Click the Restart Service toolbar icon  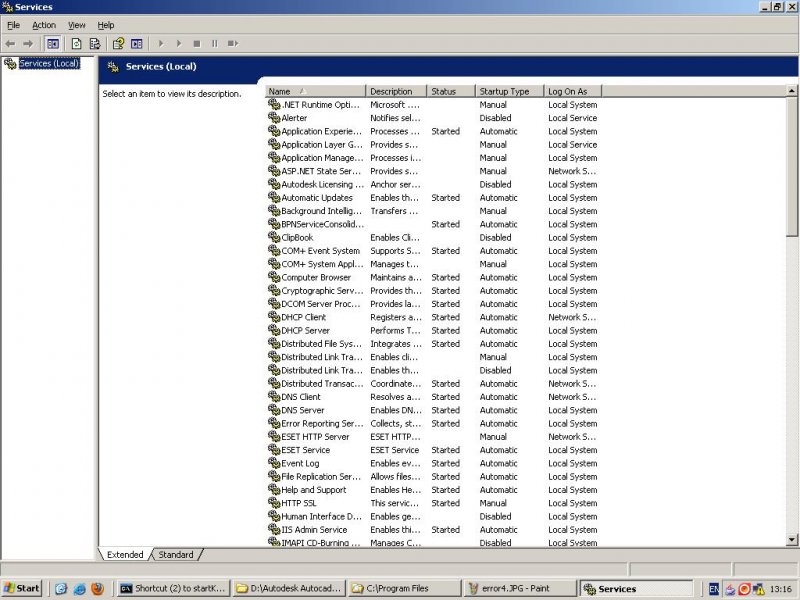[233, 44]
